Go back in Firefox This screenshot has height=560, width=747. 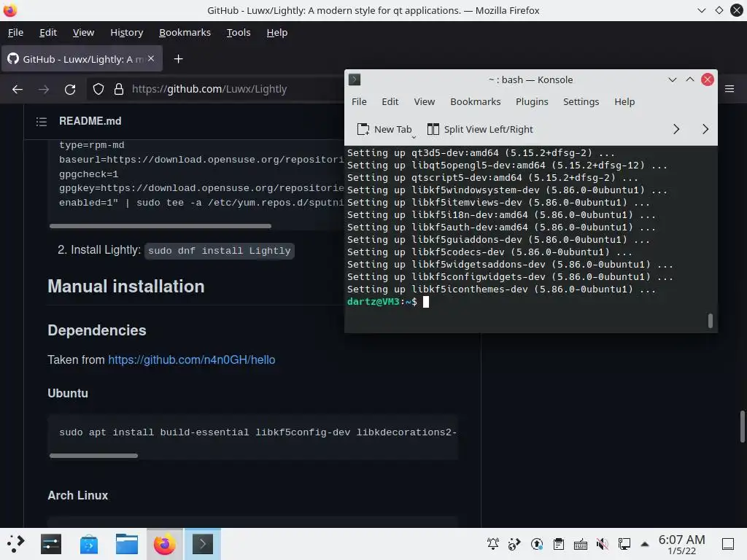(x=18, y=89)
